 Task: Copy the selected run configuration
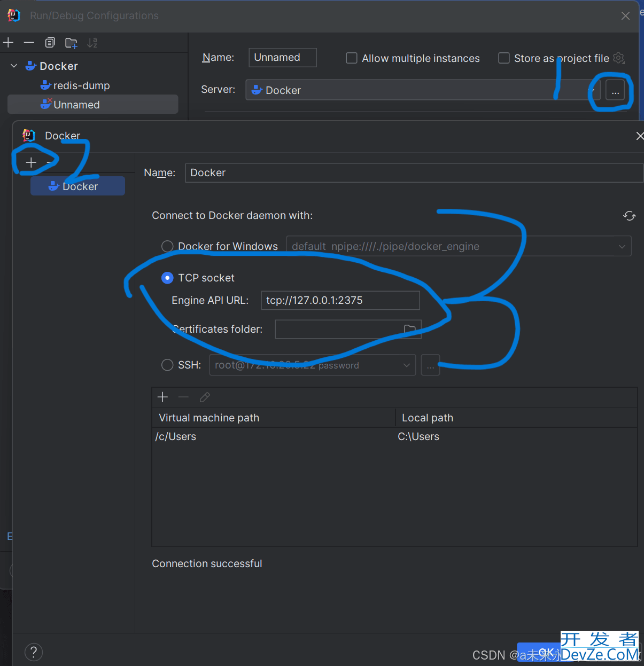[50, 43]
